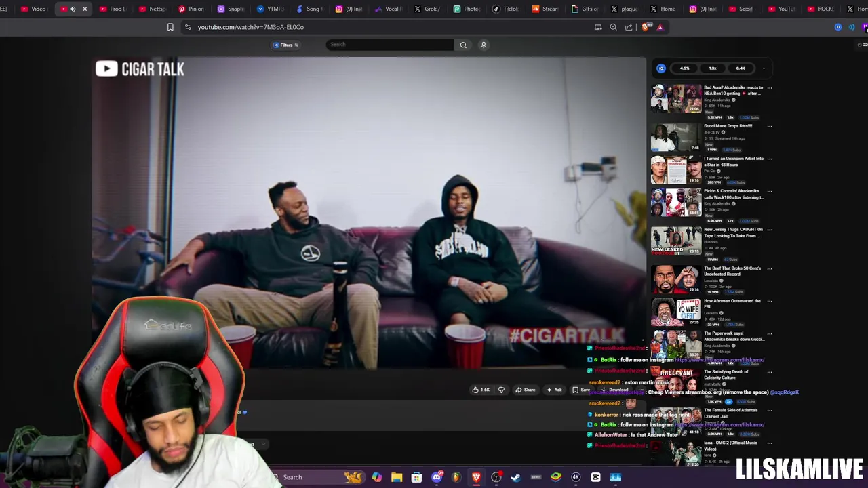Open 'I Turned an Unknown Artist' video title
This screenshot has height=488, width=868.
click(733, 161)
